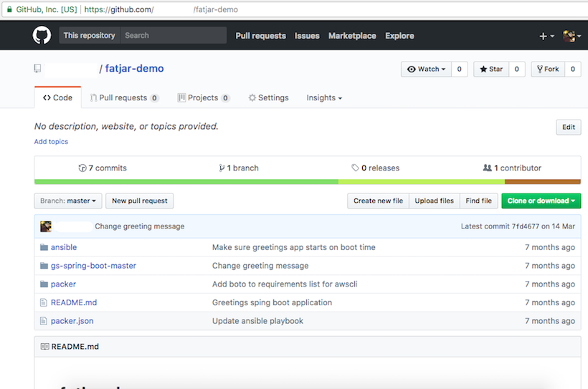Open the gs-spring-boot-master folder

93,266
